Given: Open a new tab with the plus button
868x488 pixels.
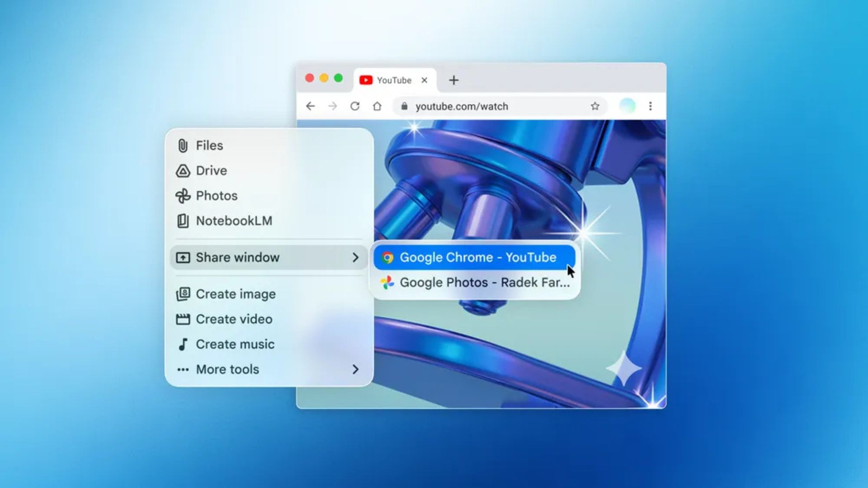Looking at the screenshot, I should coord(453,80).
